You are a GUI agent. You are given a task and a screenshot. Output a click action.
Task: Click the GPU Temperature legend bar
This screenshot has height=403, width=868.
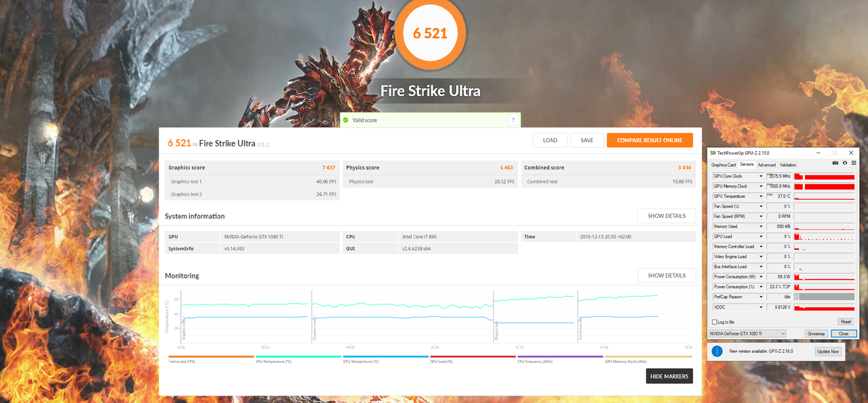click(x=386, y=357)
